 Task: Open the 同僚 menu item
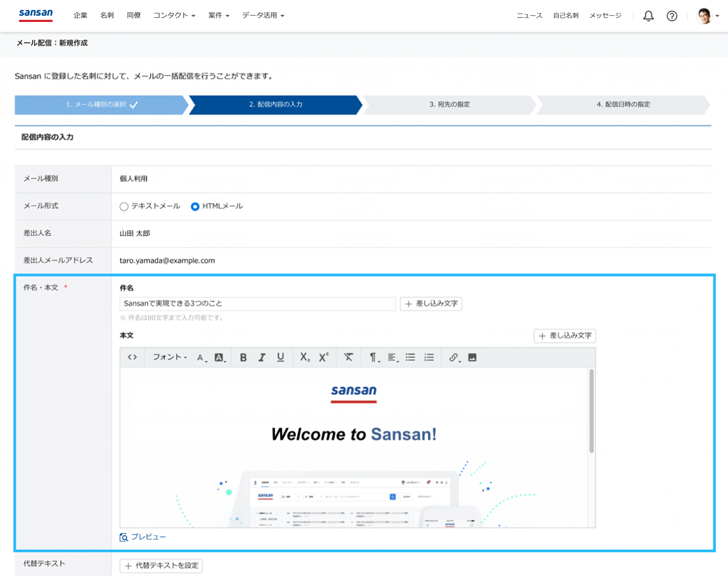click(x=134, y=15)
